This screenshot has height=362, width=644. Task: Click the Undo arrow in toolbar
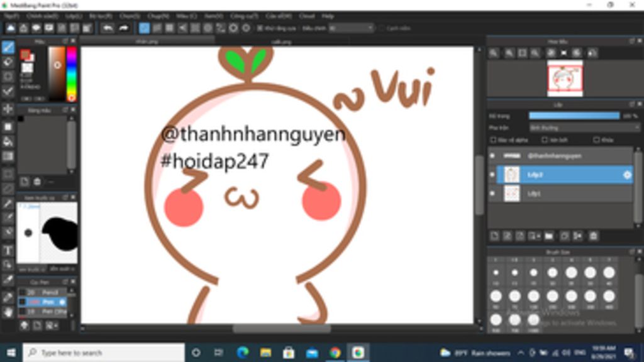[108, 28]
